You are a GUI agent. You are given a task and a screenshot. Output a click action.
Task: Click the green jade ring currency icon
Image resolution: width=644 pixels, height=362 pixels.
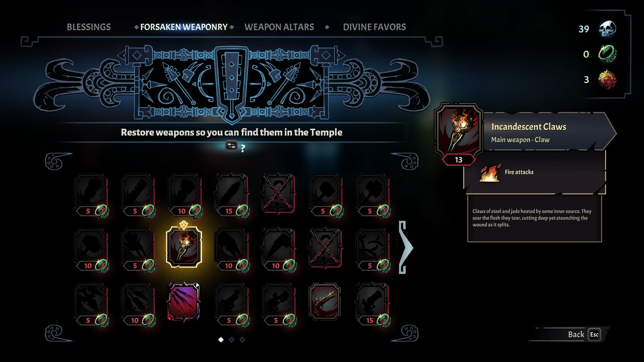click(607, 54)
